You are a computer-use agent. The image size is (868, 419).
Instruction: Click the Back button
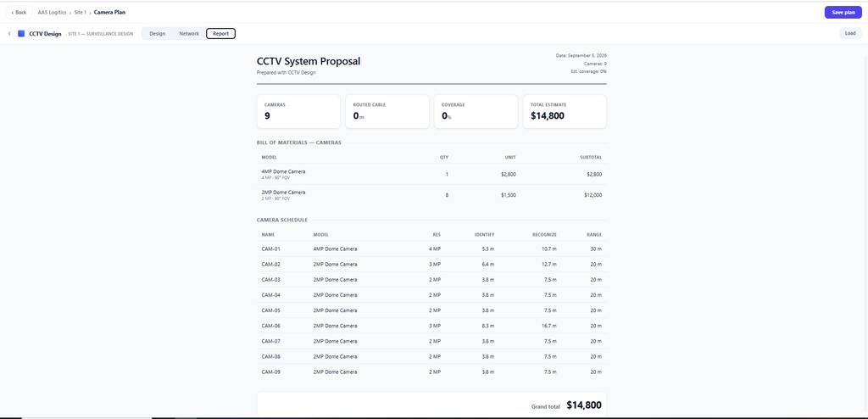pyautogui.click(x=19, y=12)
